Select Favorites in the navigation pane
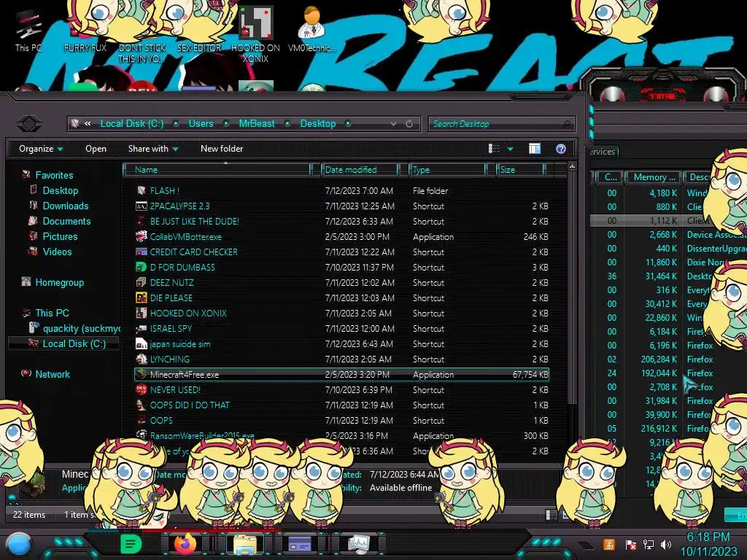Screen dimensions: 747x560 [x=54, y=175]
